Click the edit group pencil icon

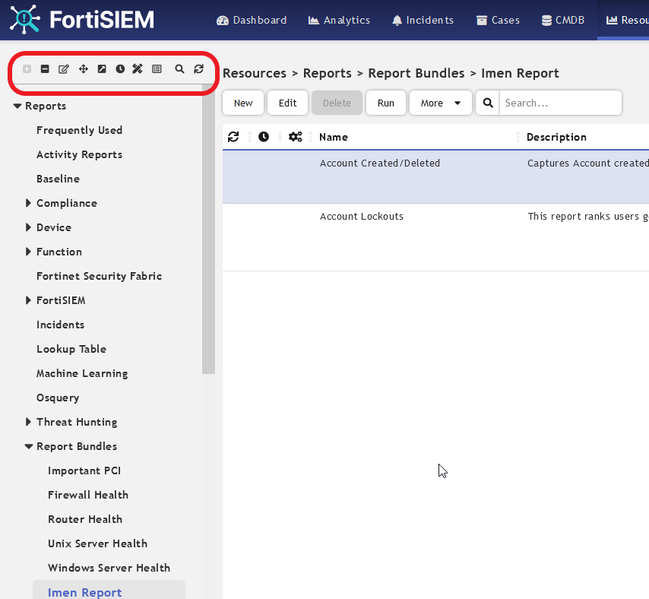[x=64, y=69]
